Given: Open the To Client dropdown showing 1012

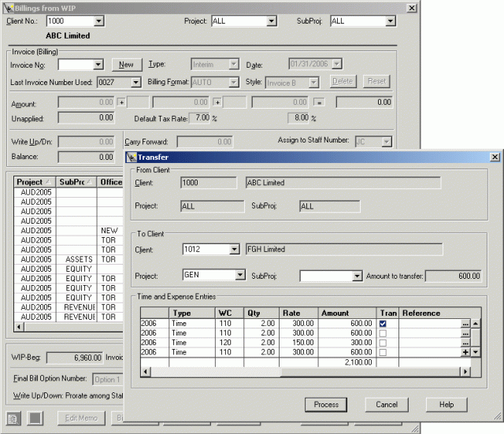Looking at the screenshot, I should point(233,250).
